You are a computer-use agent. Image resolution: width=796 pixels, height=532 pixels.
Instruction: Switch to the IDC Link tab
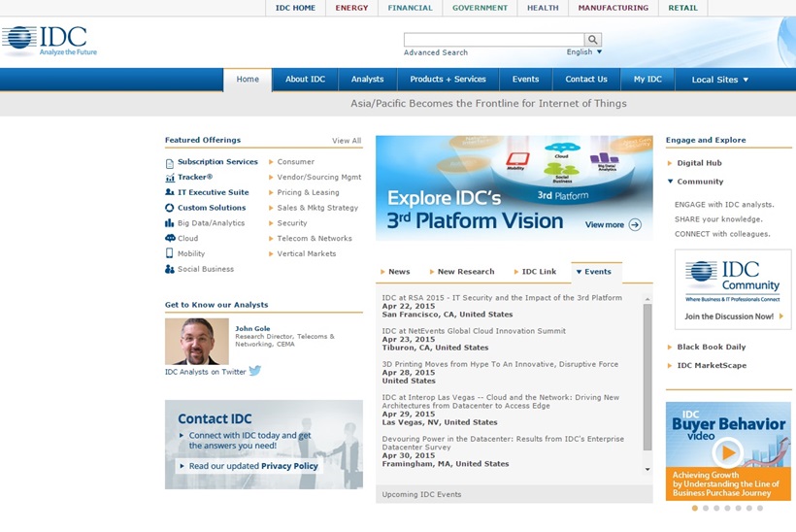coord(535,272)
